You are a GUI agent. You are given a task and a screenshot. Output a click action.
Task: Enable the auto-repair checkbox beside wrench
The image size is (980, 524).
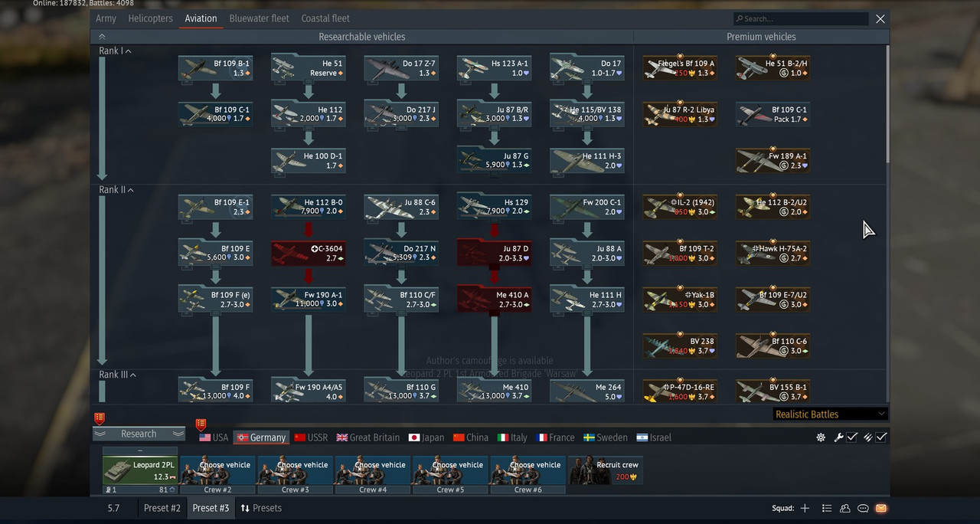point(851,437)
